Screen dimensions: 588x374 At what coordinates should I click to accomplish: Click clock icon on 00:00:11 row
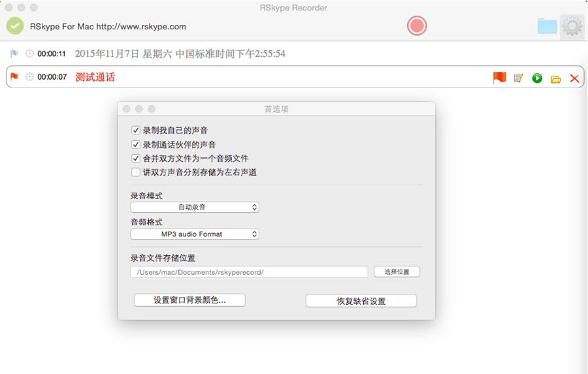point(29,54)
